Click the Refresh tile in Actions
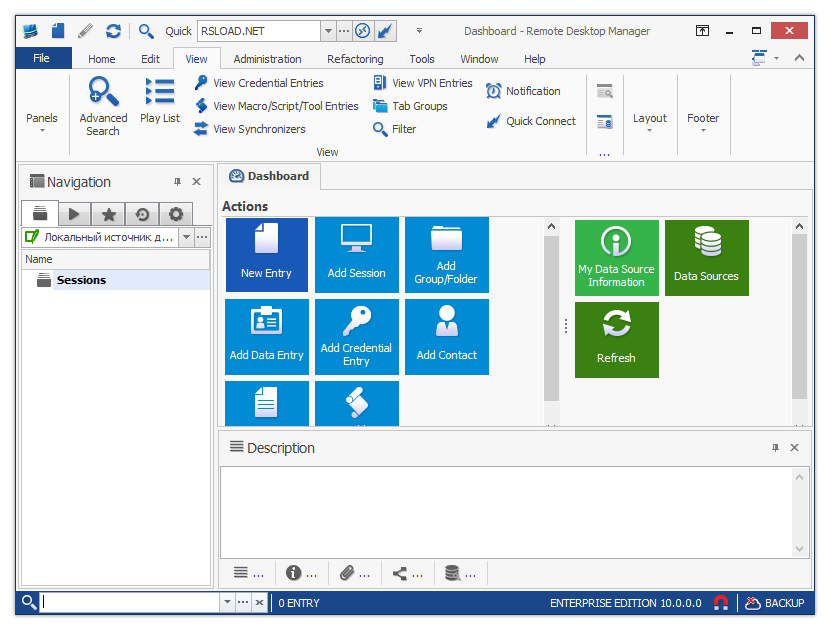This screenshot has width=835, height=632. [x=616, y=340]
